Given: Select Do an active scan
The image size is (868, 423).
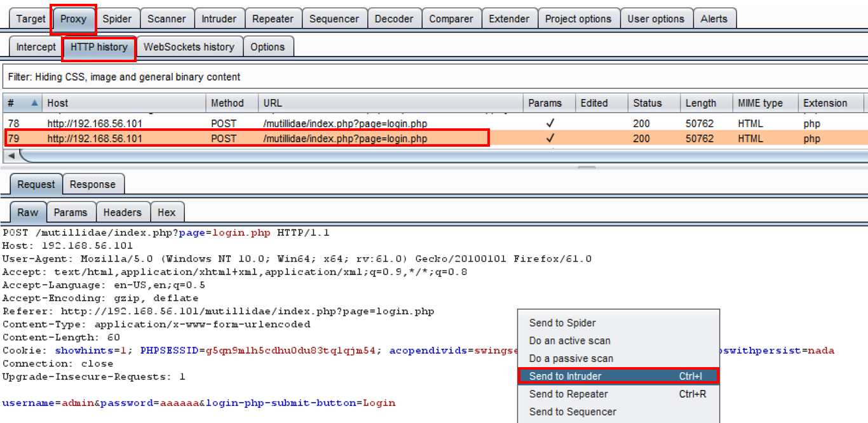Looking at the screenshot, I should click(569, 340).
